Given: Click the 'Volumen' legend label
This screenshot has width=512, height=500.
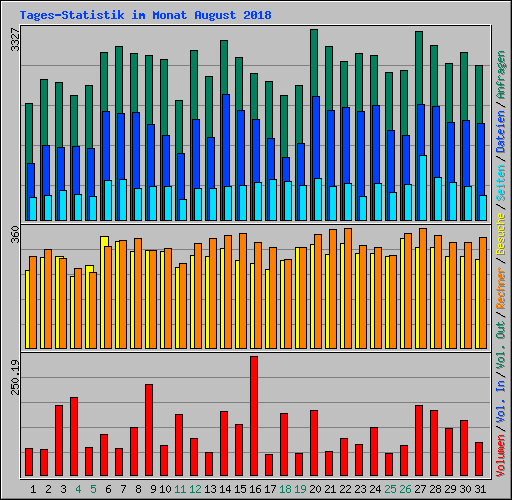Looking at the screenshot, I should (x=501, y=455).
